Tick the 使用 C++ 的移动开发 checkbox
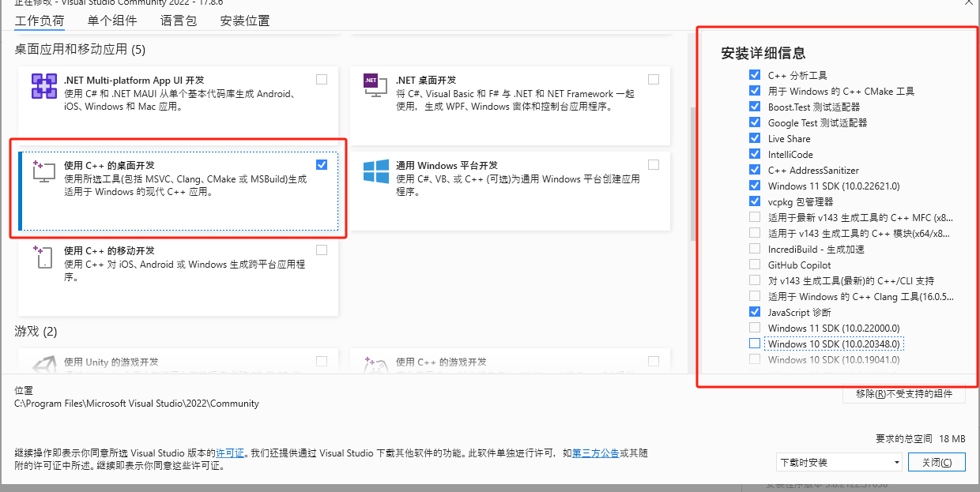Viewport: 980px width, 492px height. click(322, 250)
